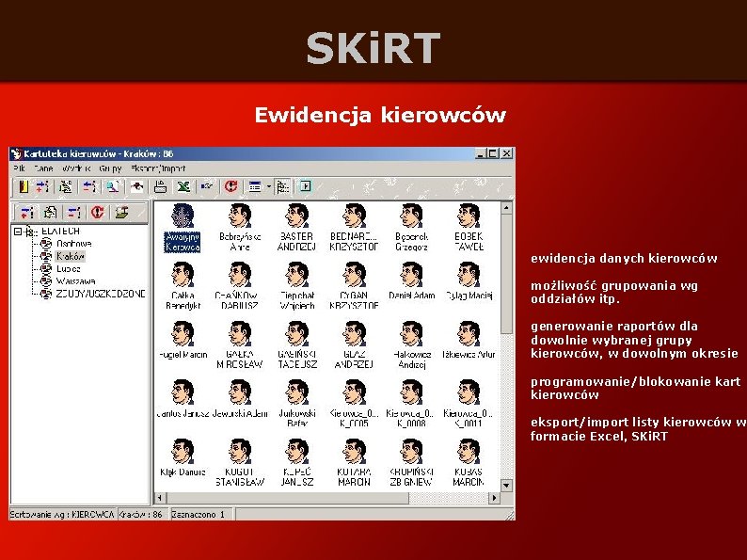Screen dimensions: 747x560
Task: Click the vertical scrollbar down arrow
Action: coord(506,485)
